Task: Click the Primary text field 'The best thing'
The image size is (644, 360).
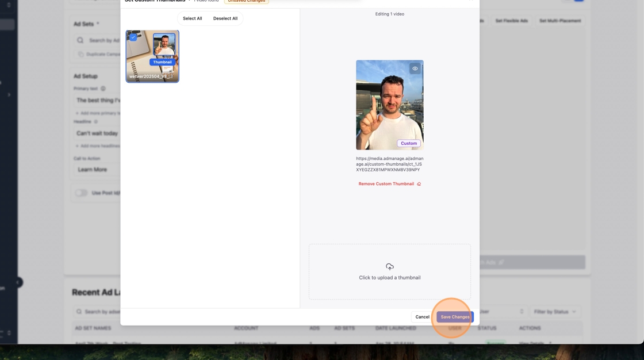Action: 97,100
